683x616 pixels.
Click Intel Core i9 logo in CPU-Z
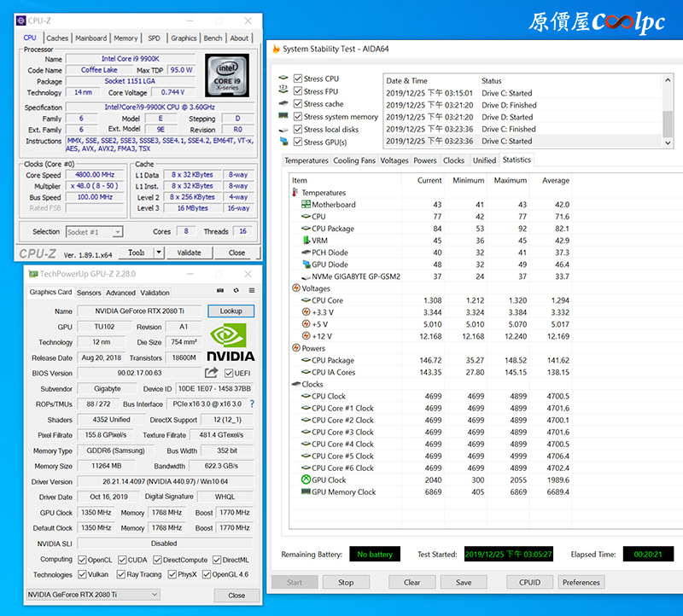[x=227, y=75]
